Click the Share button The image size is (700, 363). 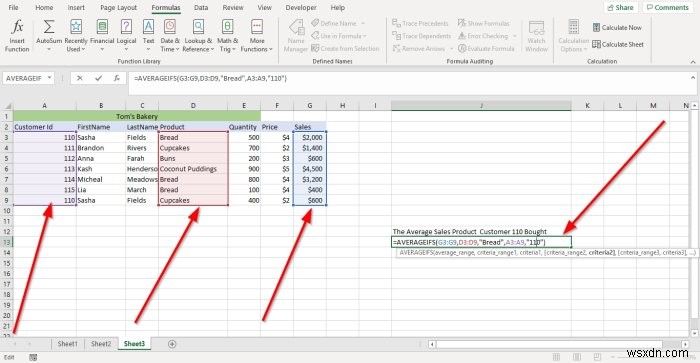click(x=621, y=8)
